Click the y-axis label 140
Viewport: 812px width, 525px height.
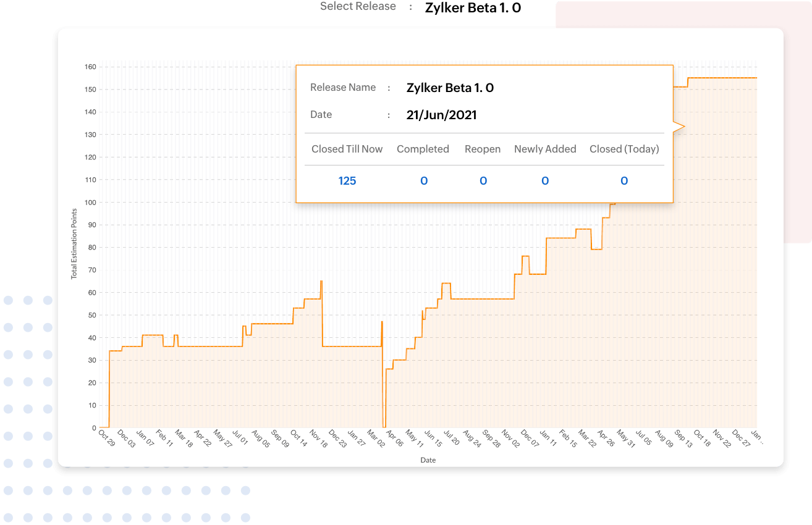pos(91,112)
